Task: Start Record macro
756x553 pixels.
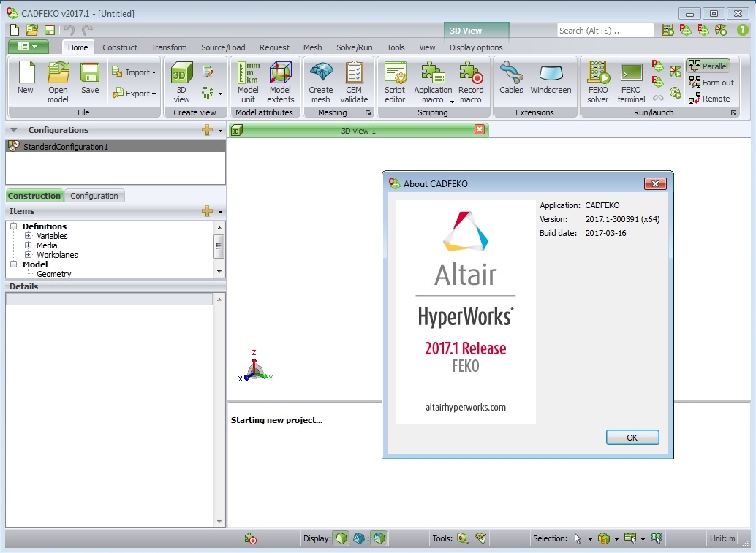Action: click(471, 82)
